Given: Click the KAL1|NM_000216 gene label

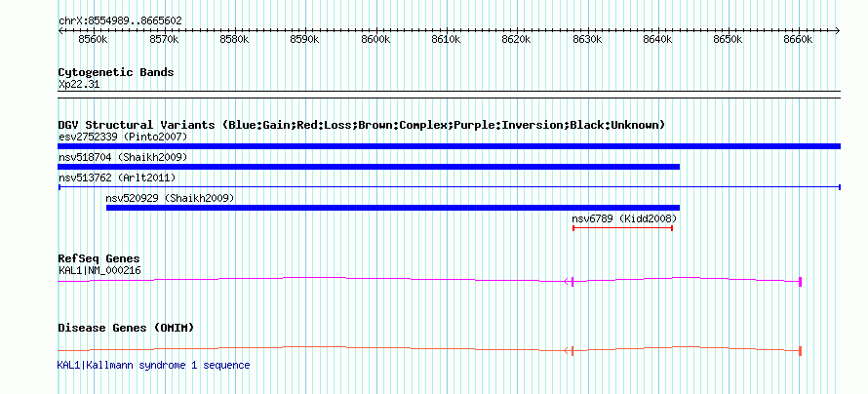Looking at the screenshot, I should pos(99,270).
